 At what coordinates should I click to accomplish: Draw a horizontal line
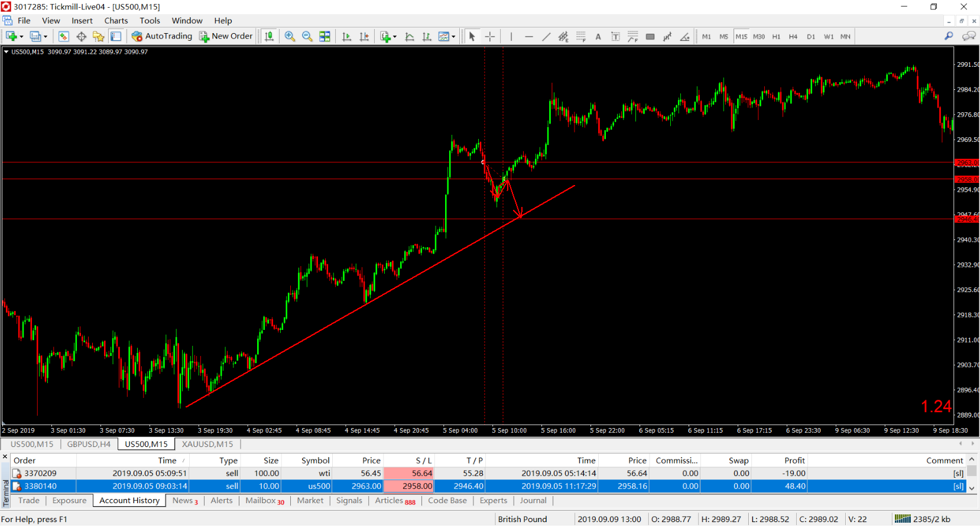529,36
